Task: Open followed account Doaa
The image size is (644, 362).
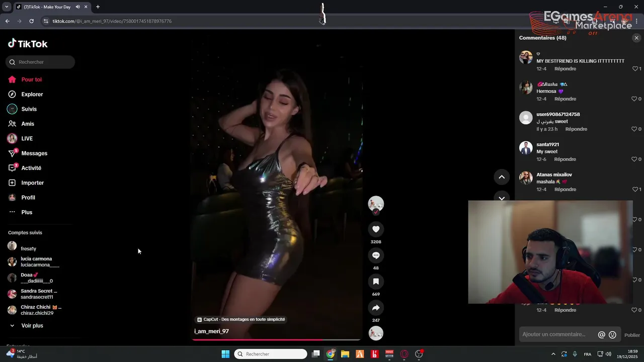Action: (31, 278)
